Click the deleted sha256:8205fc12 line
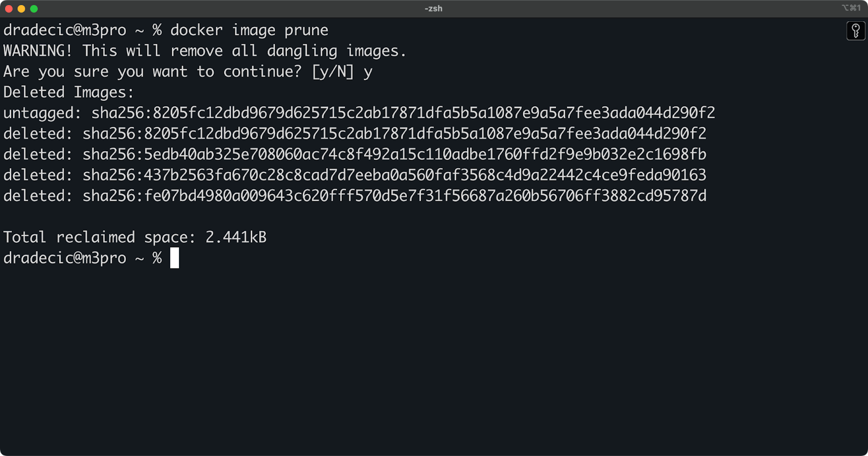Screen dimensions: 868x456 355,133
